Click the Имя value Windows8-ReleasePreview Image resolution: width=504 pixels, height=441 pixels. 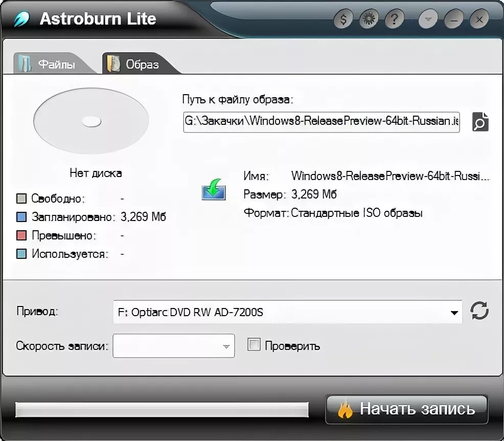(390, 176)
